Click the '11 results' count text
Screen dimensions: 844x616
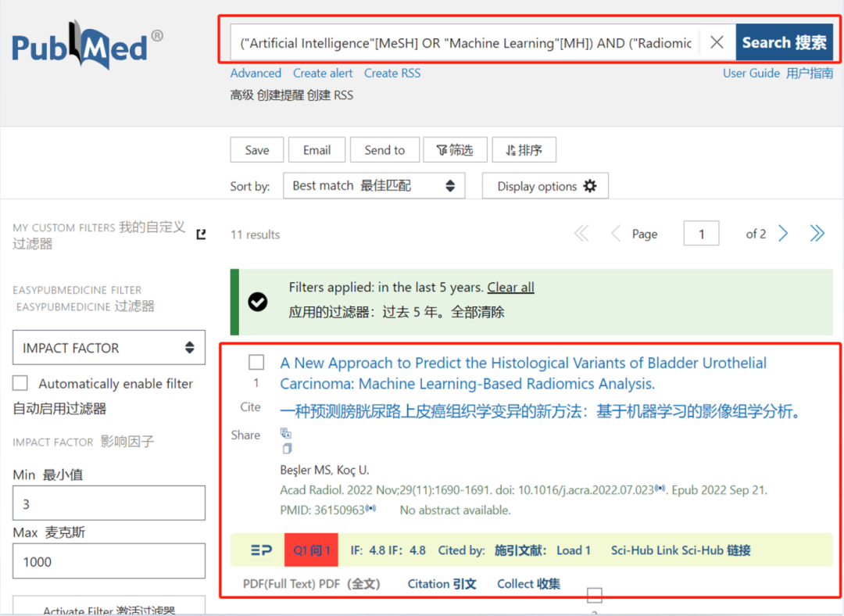(x=255, y=235)
